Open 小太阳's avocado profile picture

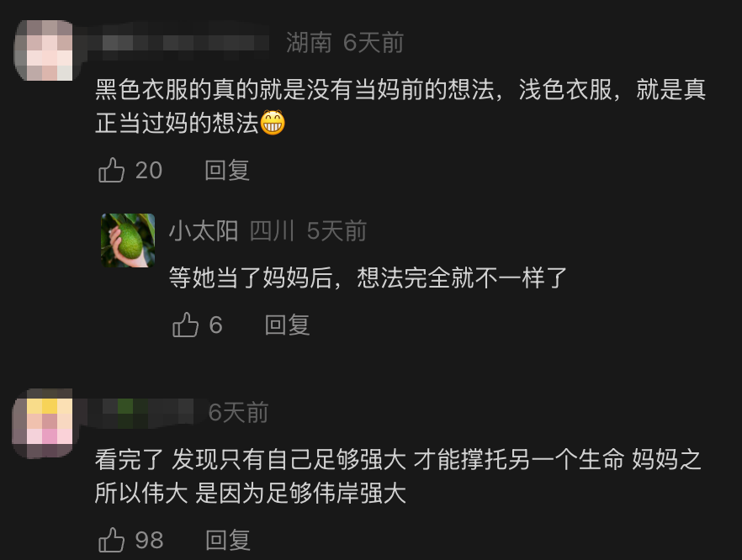[128, 240]
